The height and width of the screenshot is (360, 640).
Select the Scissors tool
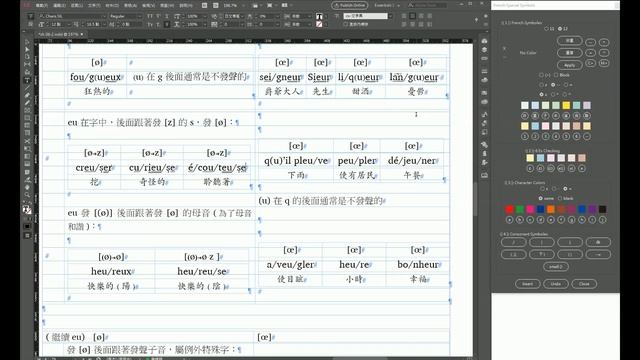click(27, 141)
